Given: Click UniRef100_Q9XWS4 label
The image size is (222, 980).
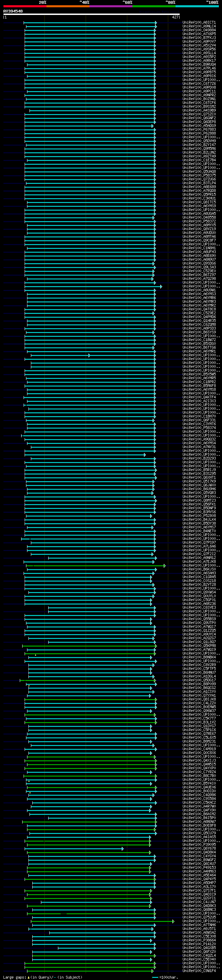Looking at the screenshot, I should (199, 592).
